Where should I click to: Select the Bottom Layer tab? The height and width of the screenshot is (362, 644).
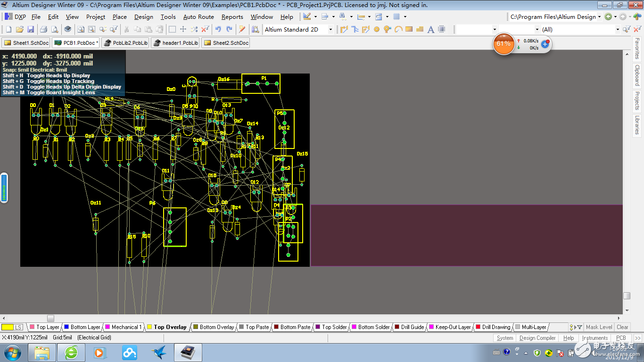tap(82, 327)
